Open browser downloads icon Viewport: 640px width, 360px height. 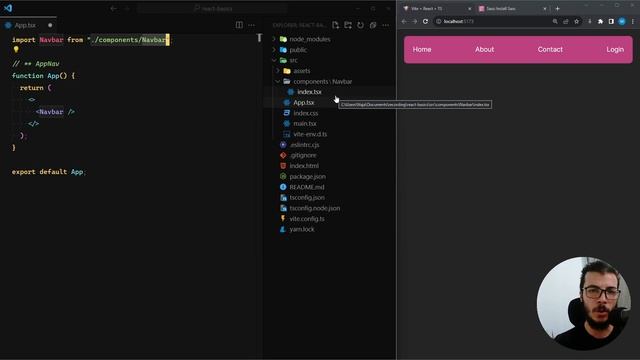589,21
